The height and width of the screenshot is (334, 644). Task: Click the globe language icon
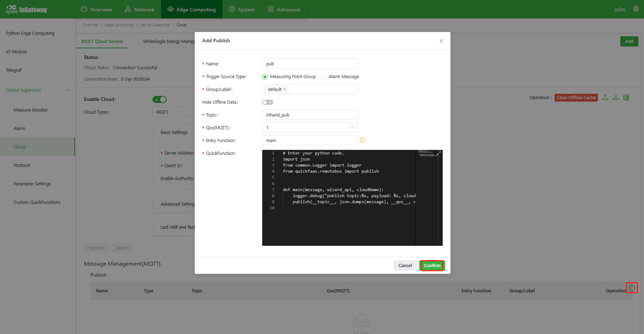636,9
